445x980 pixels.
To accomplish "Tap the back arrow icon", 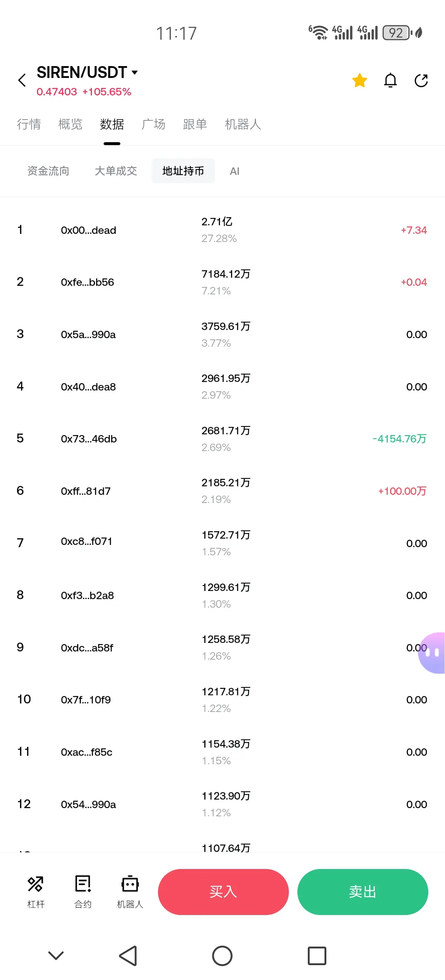I will click(x=22, y=80).
